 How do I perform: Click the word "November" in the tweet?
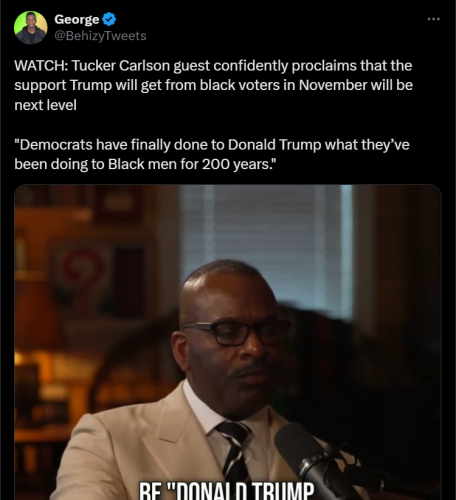pos(333,85)
